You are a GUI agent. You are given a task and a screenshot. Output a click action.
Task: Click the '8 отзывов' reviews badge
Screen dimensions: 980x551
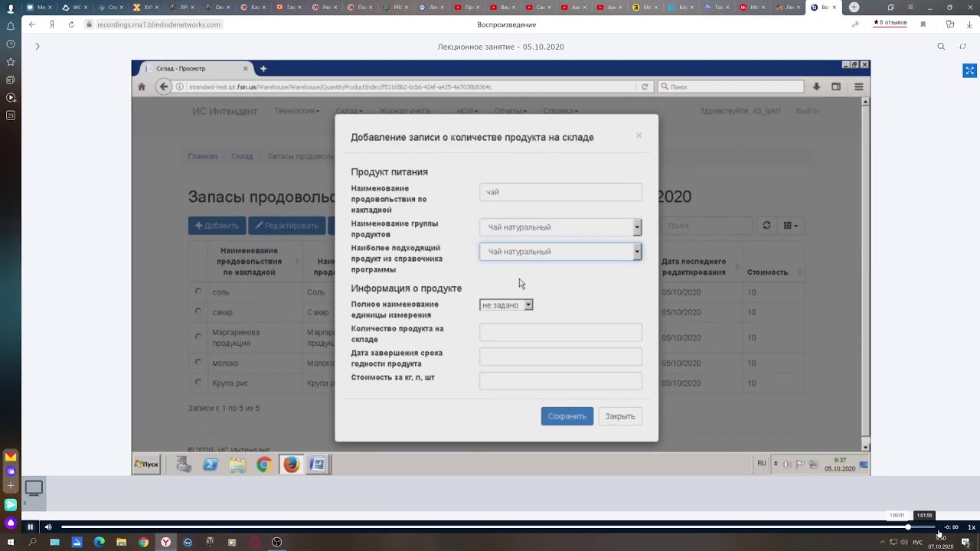tap(890, 23)
